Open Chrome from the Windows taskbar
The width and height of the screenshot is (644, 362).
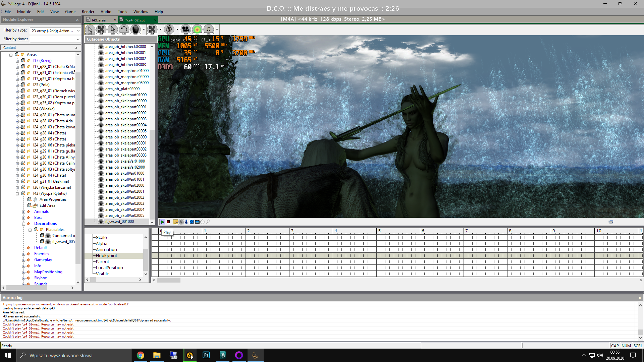[141, 355]
